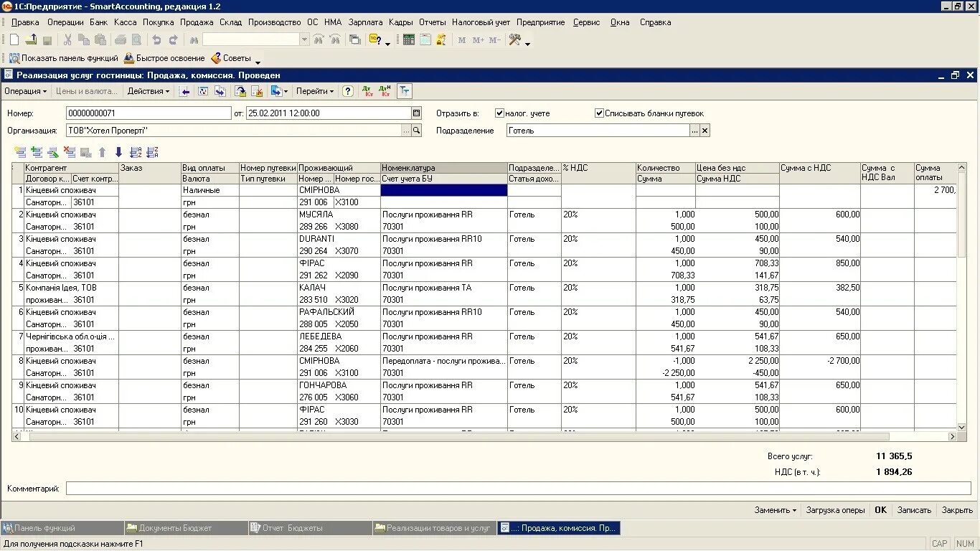Viewport: 980px width, 551px height.
Task: Cut the selection with the scissors icon
Action: (x=68, y=40)
